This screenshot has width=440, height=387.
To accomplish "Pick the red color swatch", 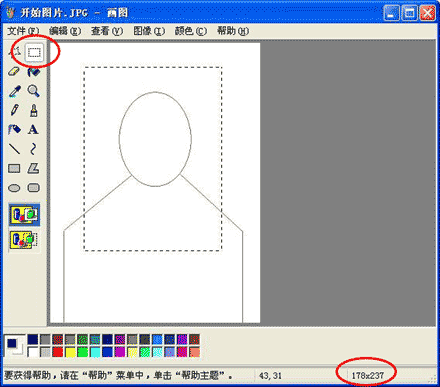I will (x=58, y=352).
